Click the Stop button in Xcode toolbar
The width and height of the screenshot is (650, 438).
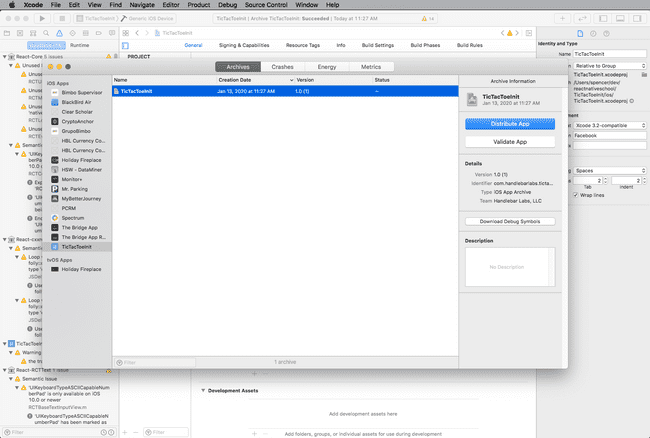(x=62, y=18)
